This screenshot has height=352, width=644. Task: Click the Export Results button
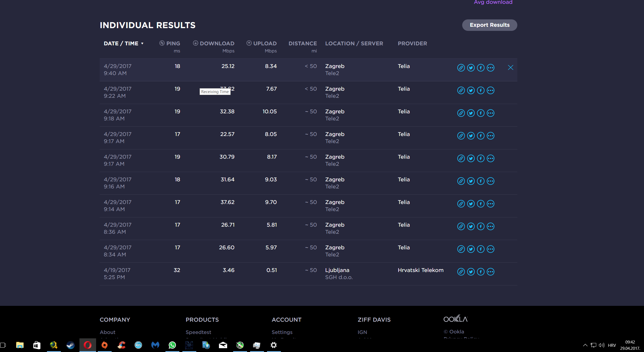click(x=489, y=25)
